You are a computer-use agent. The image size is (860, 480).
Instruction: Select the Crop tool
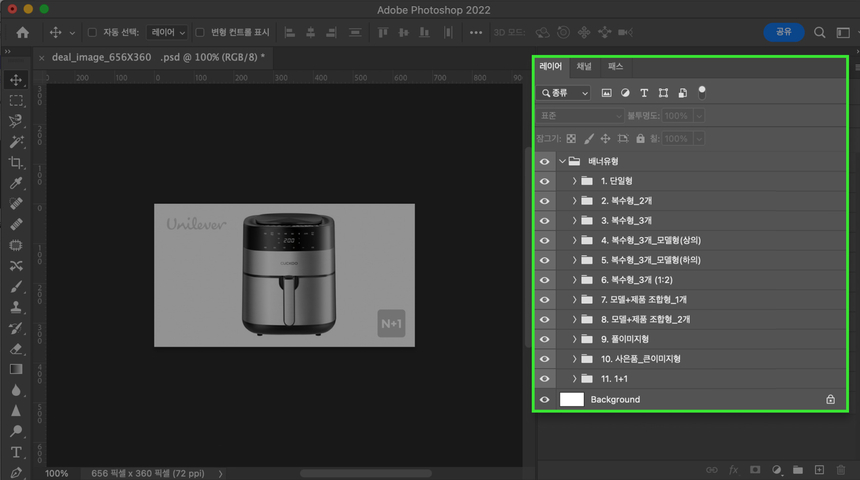(x=16, y=162)
